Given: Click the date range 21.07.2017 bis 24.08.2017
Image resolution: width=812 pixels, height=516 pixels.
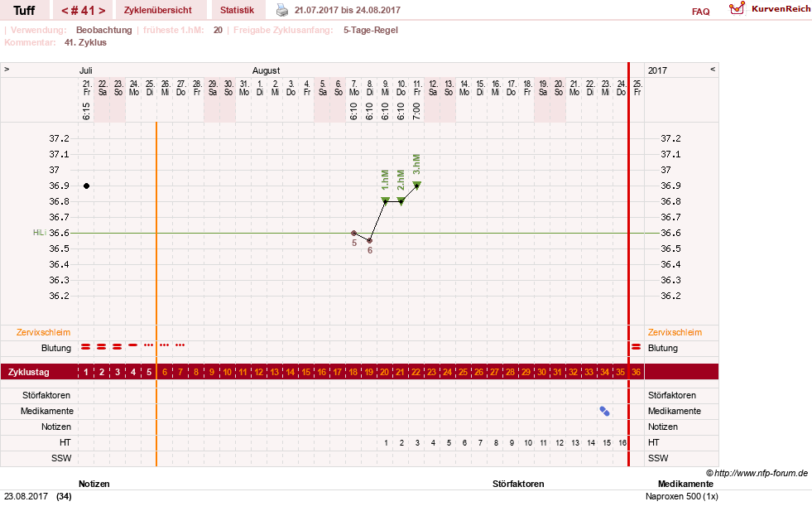Looking at the screenshot, I should [x=348, y=10].
